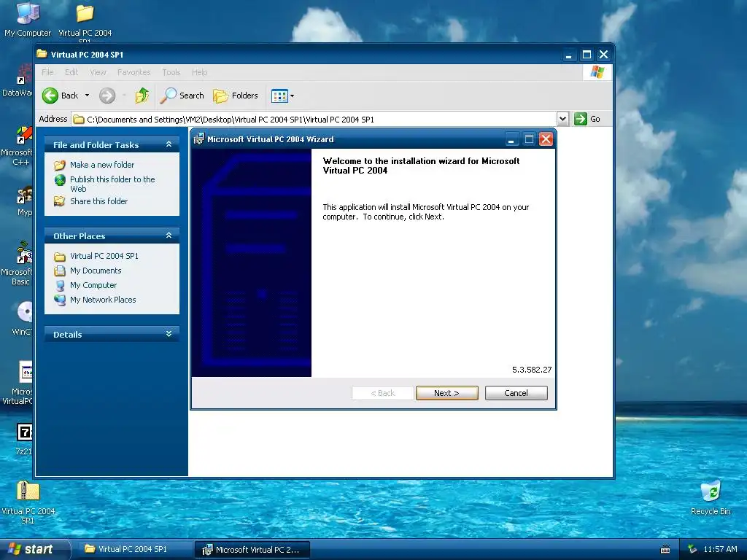Image resolution: width=747 pixels, height=560 pixels.
Task: Go to Virtual PC 2004 SP1 in Other Places
Action: (104, 256)
